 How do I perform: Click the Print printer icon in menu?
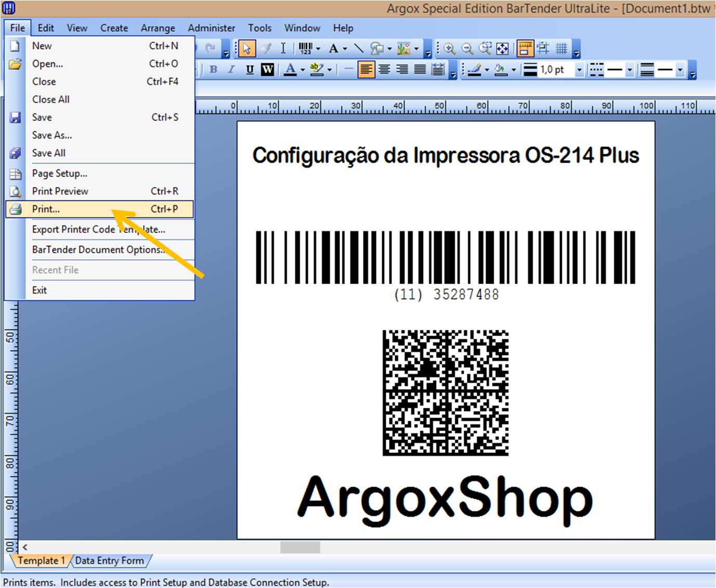pos(16,209)
